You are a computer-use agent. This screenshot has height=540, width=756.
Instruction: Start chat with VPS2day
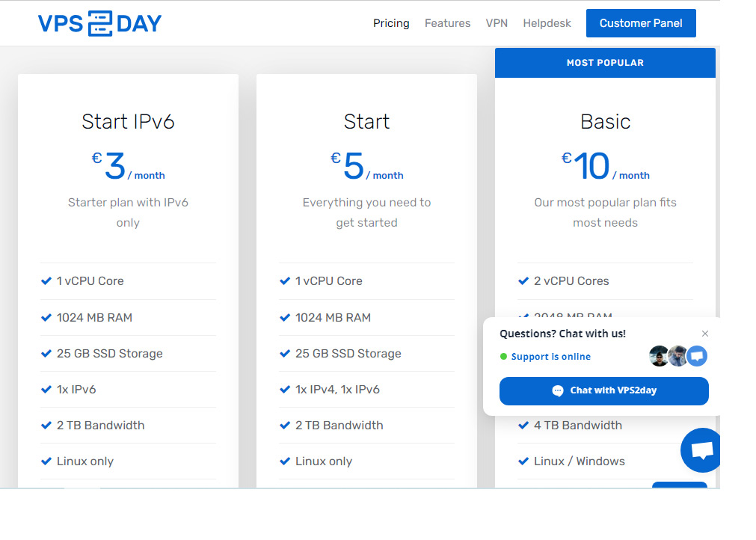point(603,391)
